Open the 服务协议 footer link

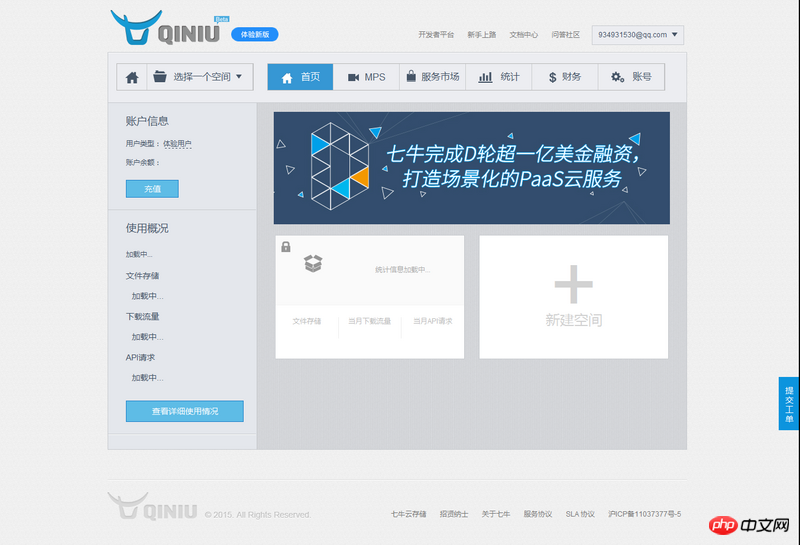coord(537,514)
